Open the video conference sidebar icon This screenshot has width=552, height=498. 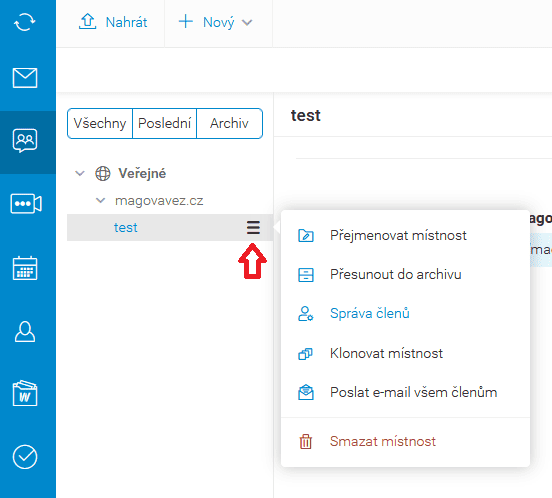tap(26, 203)
